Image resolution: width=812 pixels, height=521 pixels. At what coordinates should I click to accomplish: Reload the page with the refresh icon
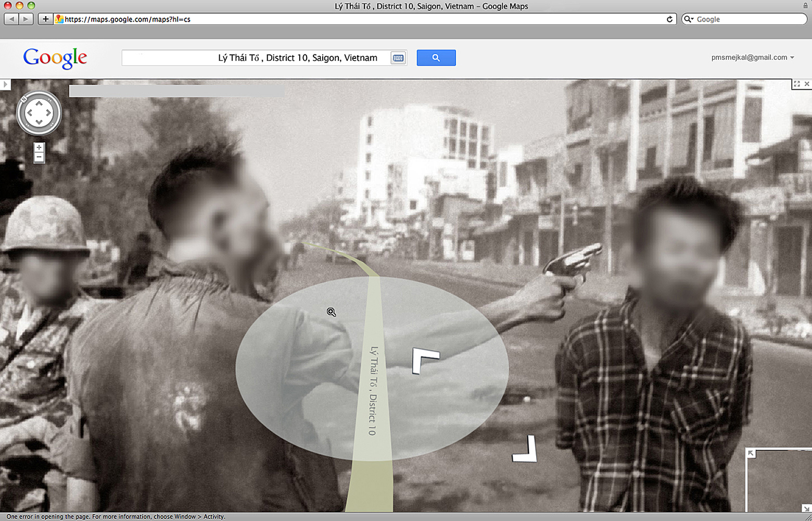(x=669, y=19)
